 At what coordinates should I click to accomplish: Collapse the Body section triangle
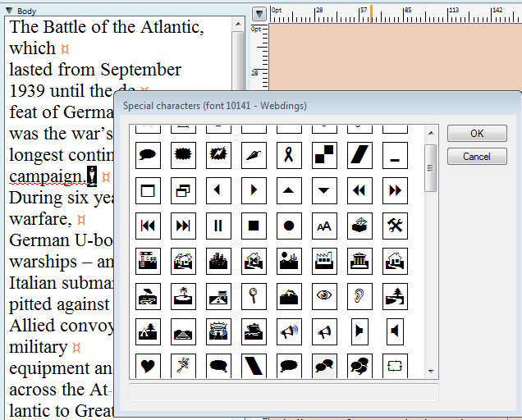9,11
